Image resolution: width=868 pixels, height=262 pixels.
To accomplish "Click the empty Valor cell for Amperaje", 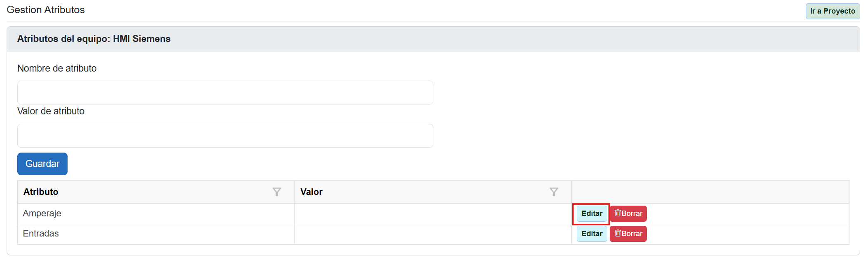I will coord(433,213).
